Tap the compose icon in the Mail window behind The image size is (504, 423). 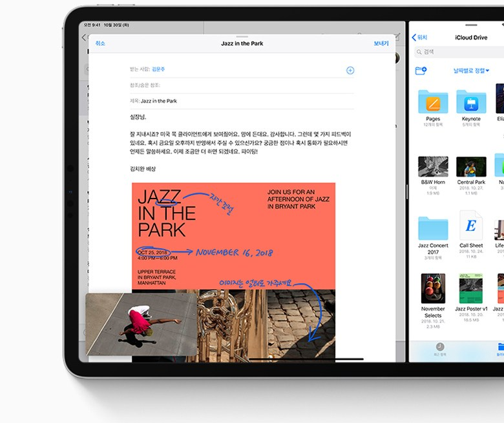pos(397,37)
